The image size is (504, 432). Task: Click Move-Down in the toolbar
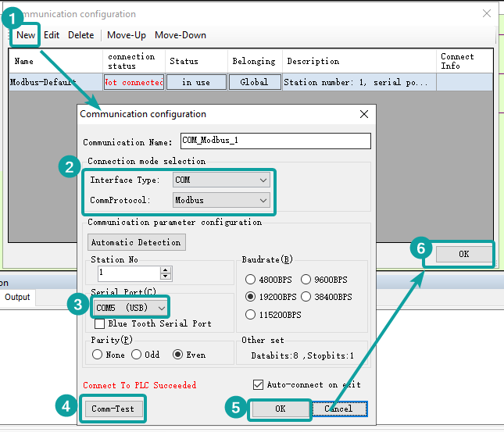[x=180, y=35]
